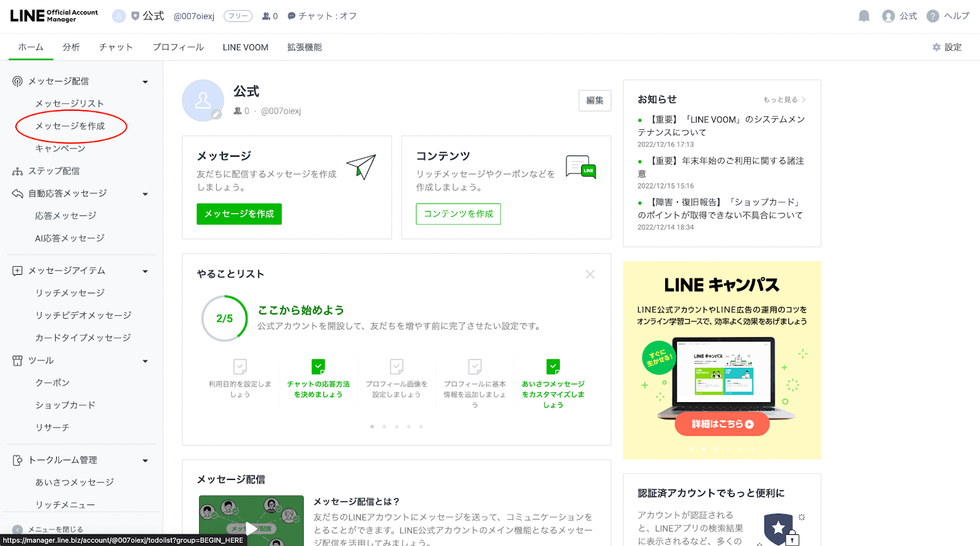
Task: Click the 詳細はこちら banner button
Action: click(722, 424)
